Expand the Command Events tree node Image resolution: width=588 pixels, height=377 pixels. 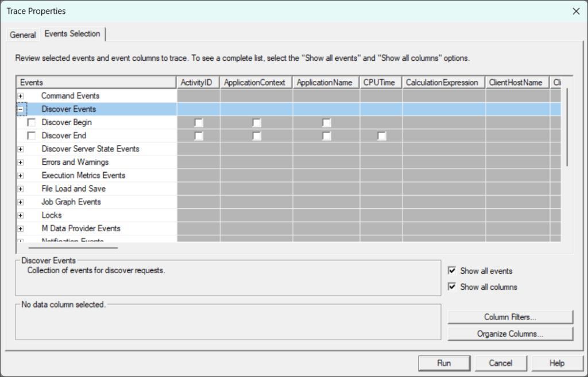(21, 96)
